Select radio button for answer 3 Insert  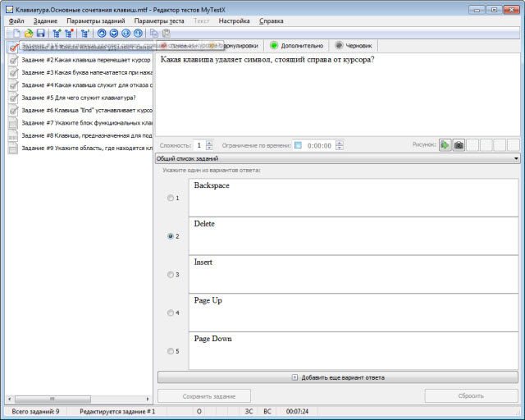pos(171,275)
